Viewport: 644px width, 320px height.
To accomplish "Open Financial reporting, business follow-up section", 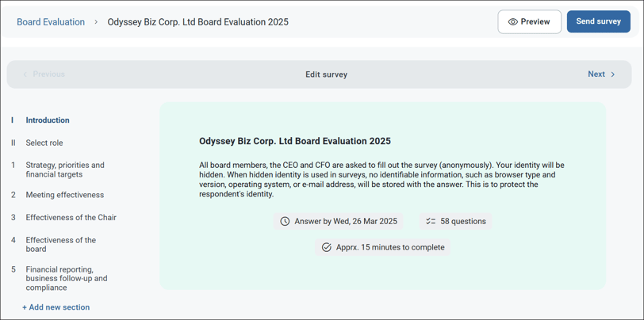I will coord(67,279).
